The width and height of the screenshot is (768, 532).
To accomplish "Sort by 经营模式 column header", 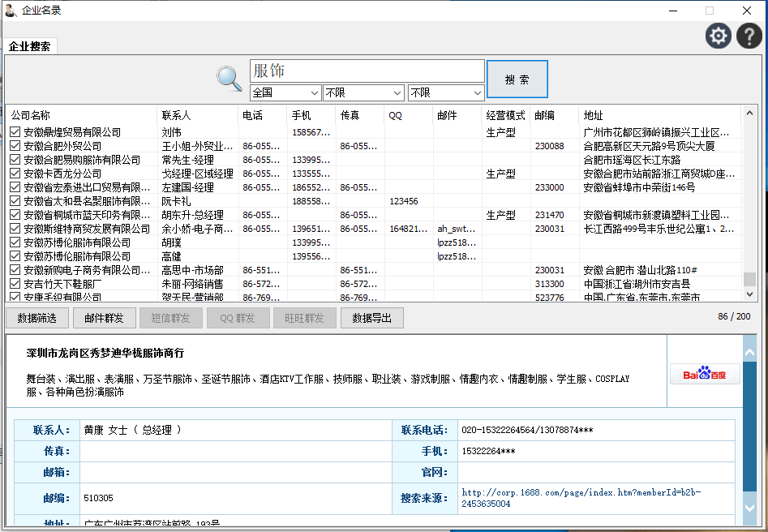I will [x=506, y=115].
